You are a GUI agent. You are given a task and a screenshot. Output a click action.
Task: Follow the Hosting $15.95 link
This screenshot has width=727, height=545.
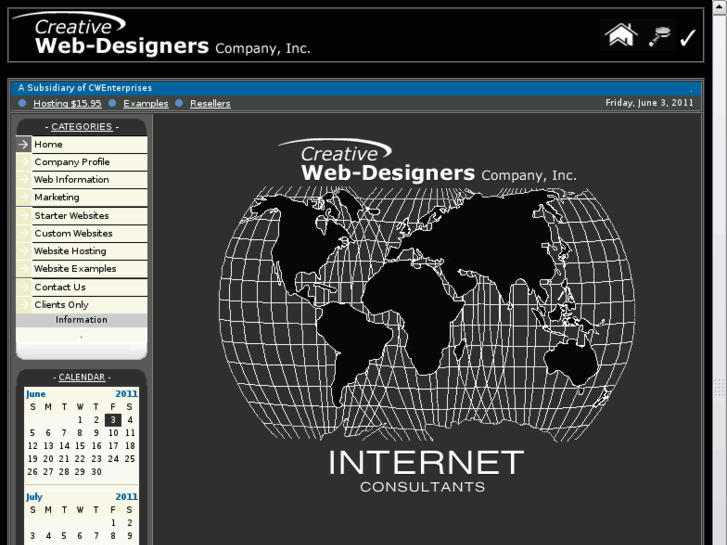point(67,103)
